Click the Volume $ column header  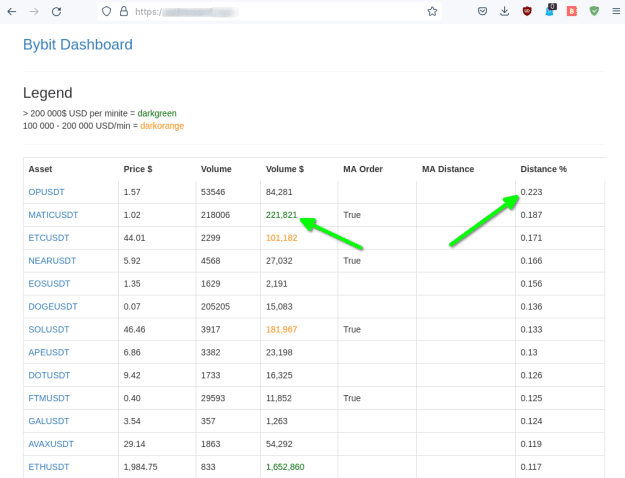[285, 169]
